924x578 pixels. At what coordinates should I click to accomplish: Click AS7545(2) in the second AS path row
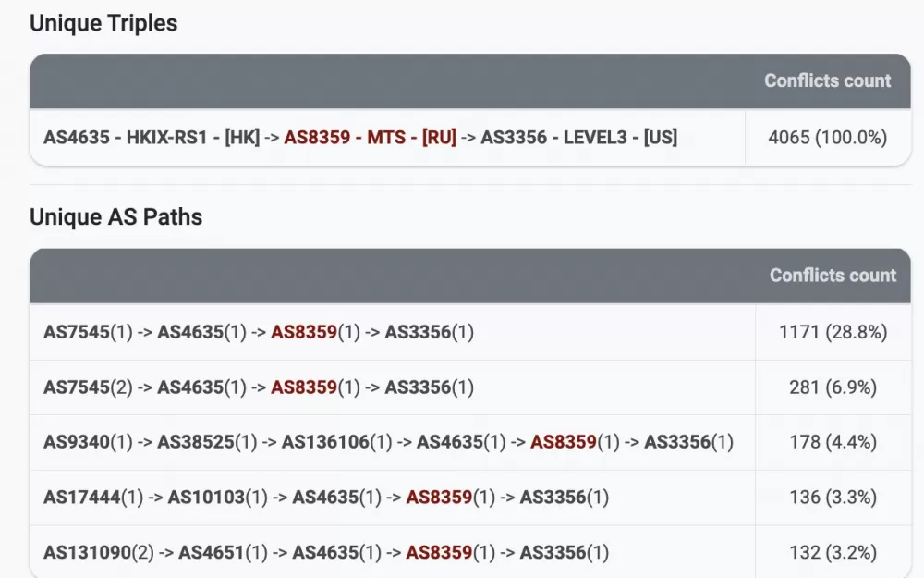tap(84, 387)
